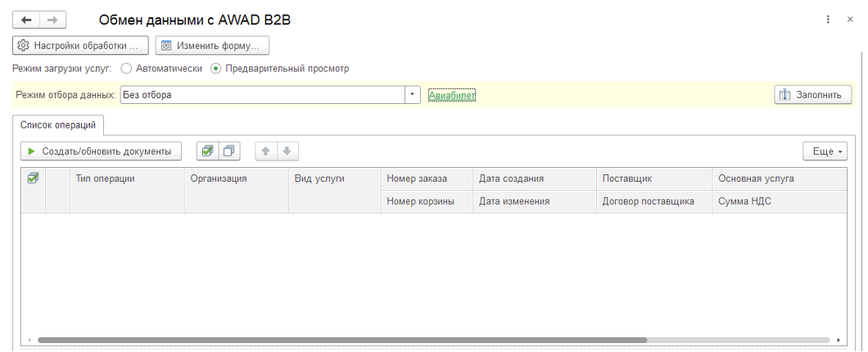Click the uncheck all rows icon
868x352 pixels.
click(x=228, y=151)
